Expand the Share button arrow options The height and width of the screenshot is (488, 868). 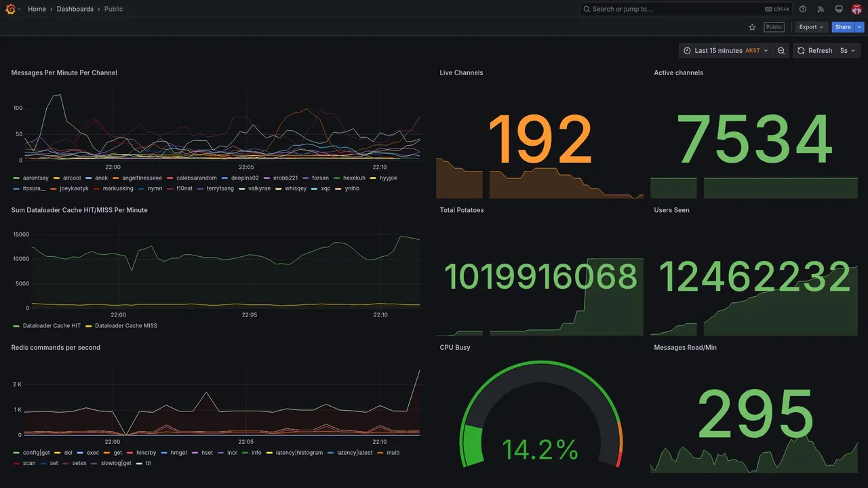tap(860, 27)
